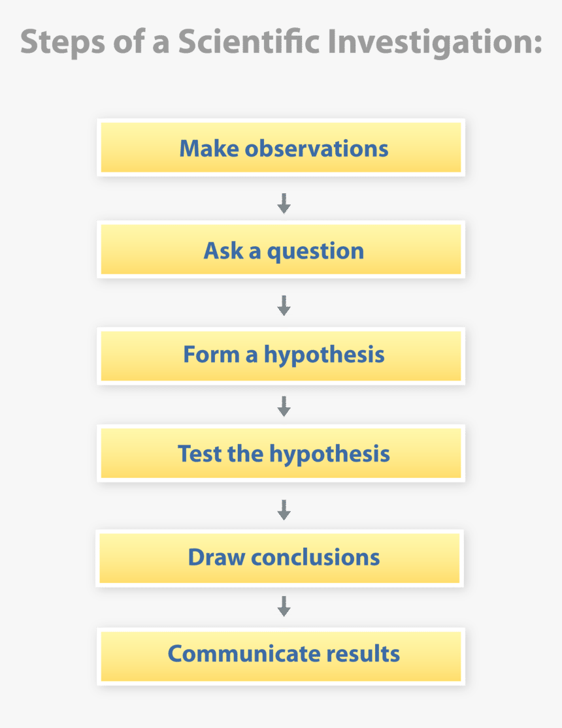Click the arrow below Test the hypothesis
This screenshot has width=562, height=728.
coord(284,510)
